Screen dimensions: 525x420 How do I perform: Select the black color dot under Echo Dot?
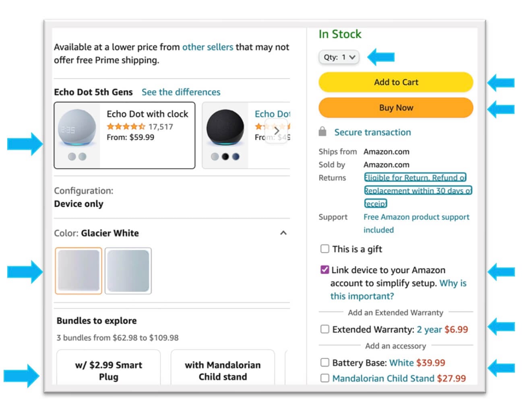click(x=225, y=156)
